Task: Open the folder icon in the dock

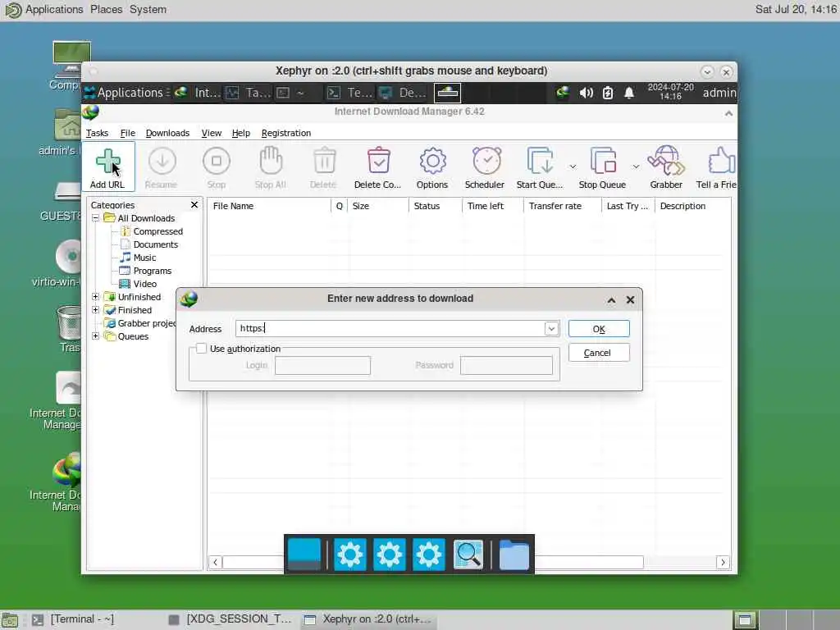Action: pyautogui.click(x=514, y=555)
